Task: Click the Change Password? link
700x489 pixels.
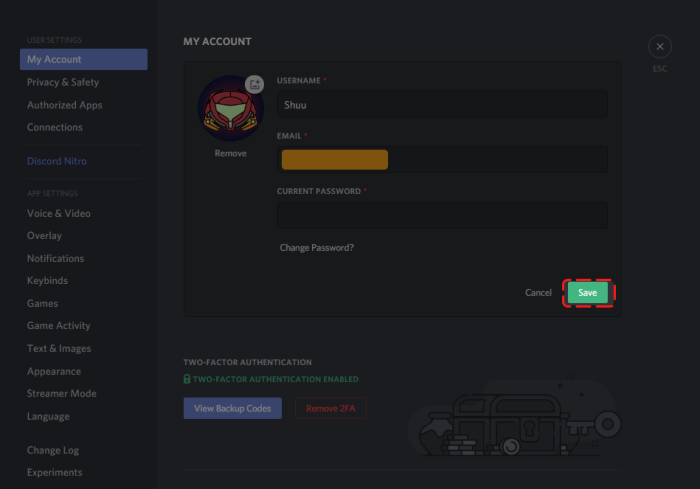Action: [317, 248]
